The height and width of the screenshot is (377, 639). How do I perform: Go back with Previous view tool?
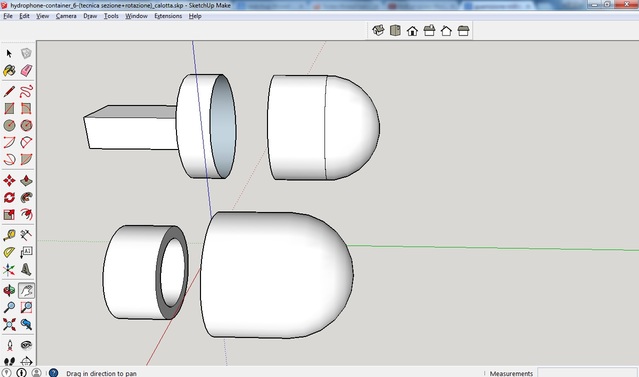26,324
